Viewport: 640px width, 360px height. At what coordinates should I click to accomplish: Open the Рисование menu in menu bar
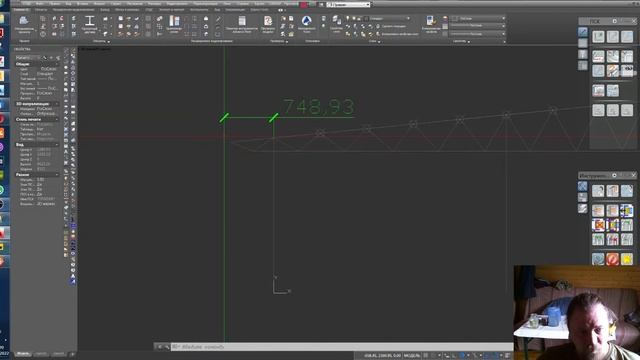point(134,4)
